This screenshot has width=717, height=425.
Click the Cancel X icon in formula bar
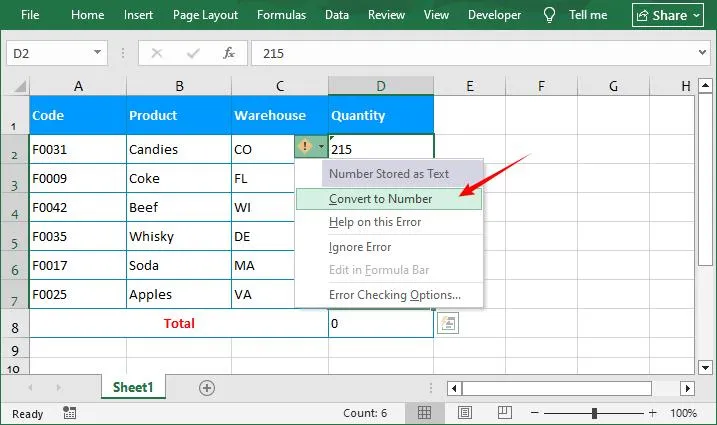[157, 54]
